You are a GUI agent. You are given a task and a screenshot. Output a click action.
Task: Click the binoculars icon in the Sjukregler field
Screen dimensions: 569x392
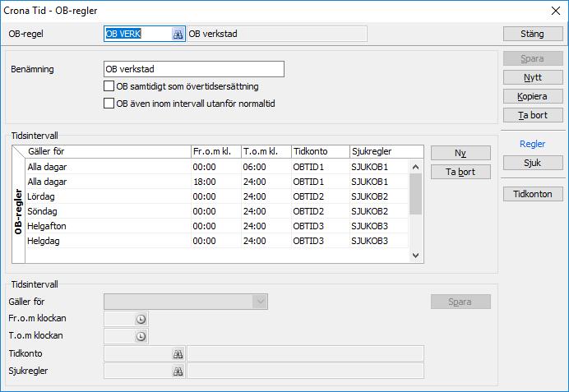(178, 371)
